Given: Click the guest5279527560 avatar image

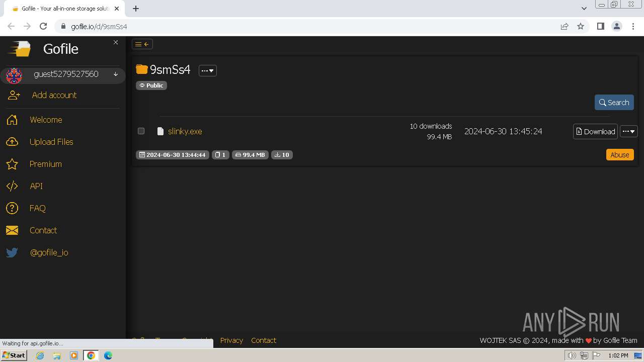Looking at the screenshot, I should [14, 75].
